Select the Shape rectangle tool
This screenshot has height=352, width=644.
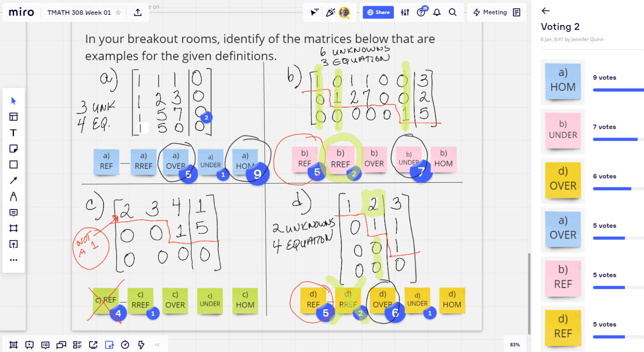click(14, 165)
